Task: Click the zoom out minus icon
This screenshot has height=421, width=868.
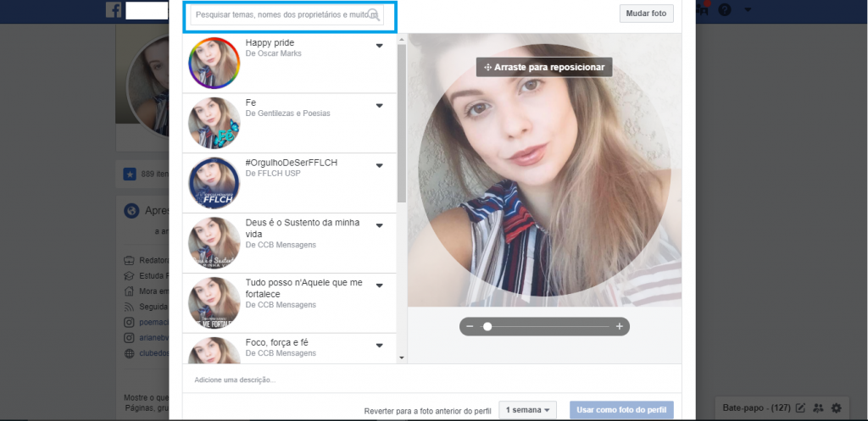Action: tap(470, 326)
